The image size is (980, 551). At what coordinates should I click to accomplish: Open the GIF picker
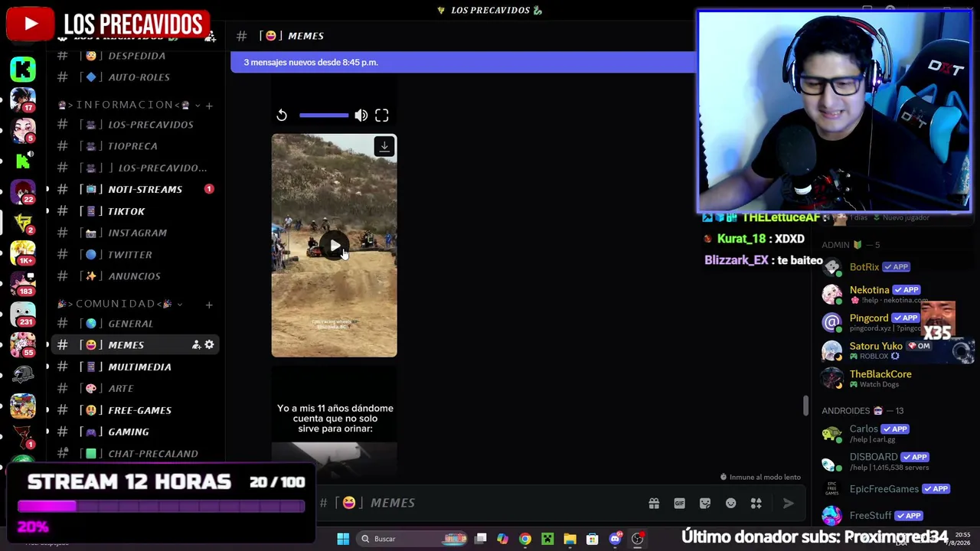click(679, 503)
